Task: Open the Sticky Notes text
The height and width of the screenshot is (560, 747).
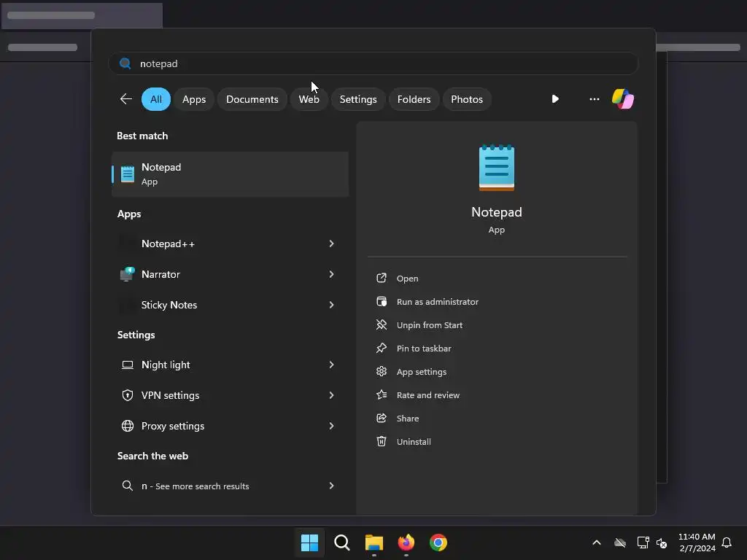Action: tap(169, 305)
